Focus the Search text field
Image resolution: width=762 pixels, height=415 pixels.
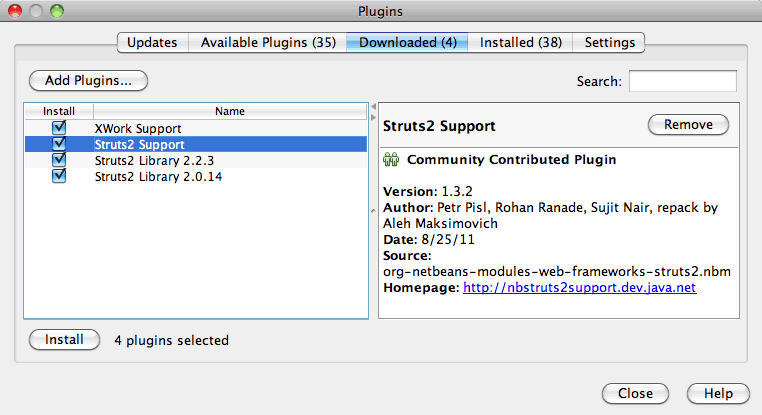click(682, 81)
